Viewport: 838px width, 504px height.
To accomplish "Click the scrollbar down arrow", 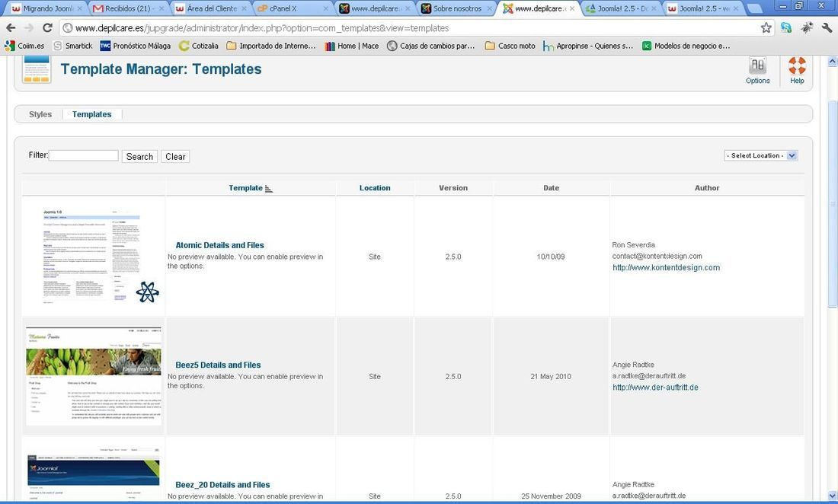I will coord(832,496).
